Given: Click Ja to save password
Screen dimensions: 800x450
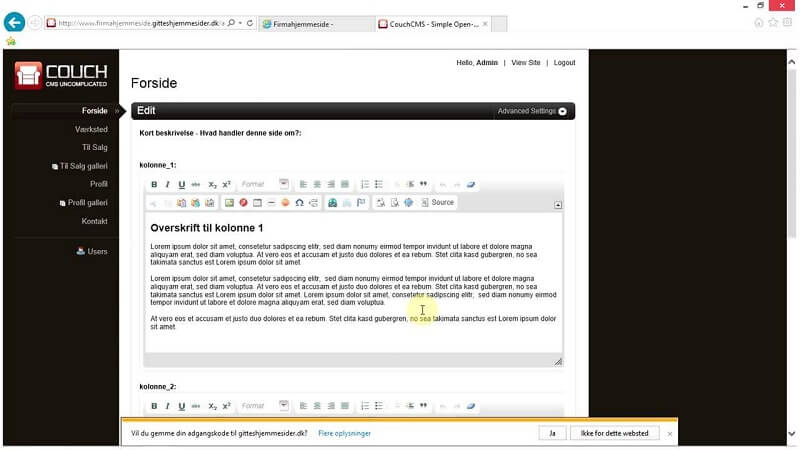Looking at the screenshot, I should 552,433.
